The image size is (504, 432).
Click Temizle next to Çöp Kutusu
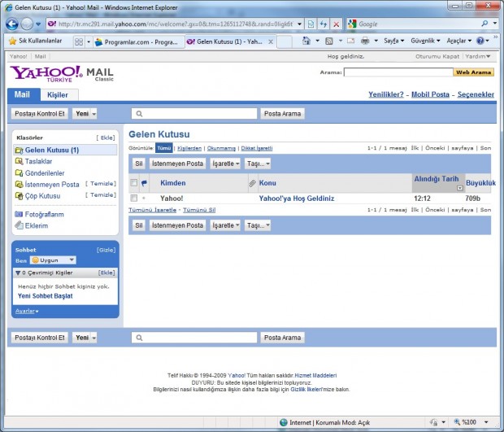coord(101,195)
